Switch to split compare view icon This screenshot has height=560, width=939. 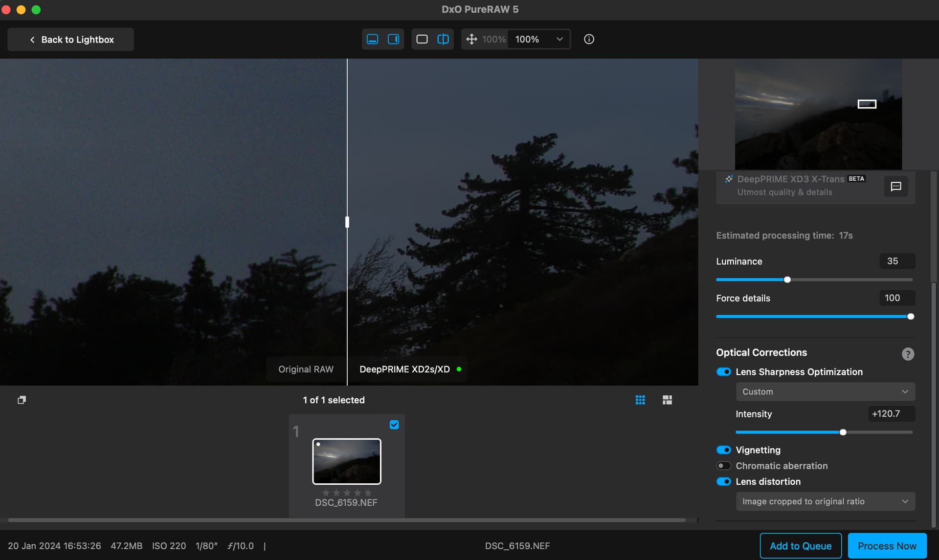point(443,39)
